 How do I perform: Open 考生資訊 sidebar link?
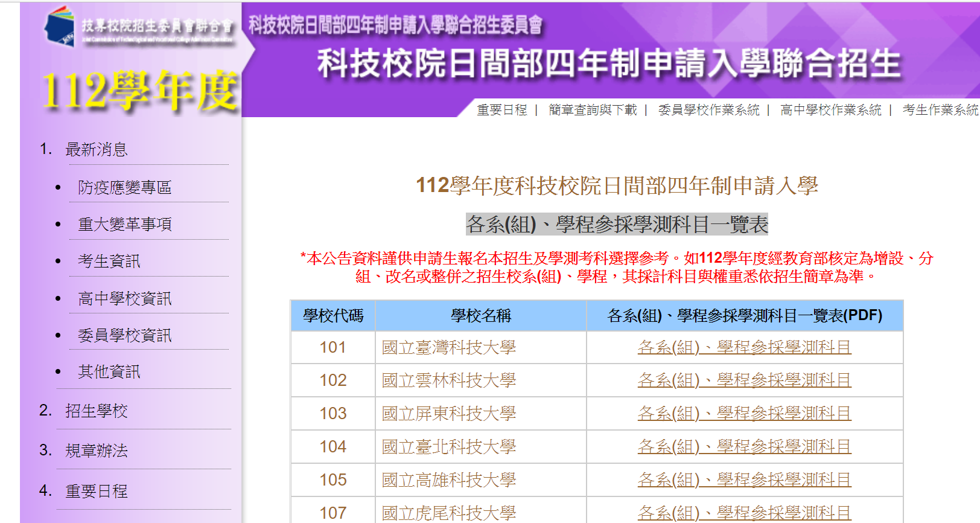(109, 261)
